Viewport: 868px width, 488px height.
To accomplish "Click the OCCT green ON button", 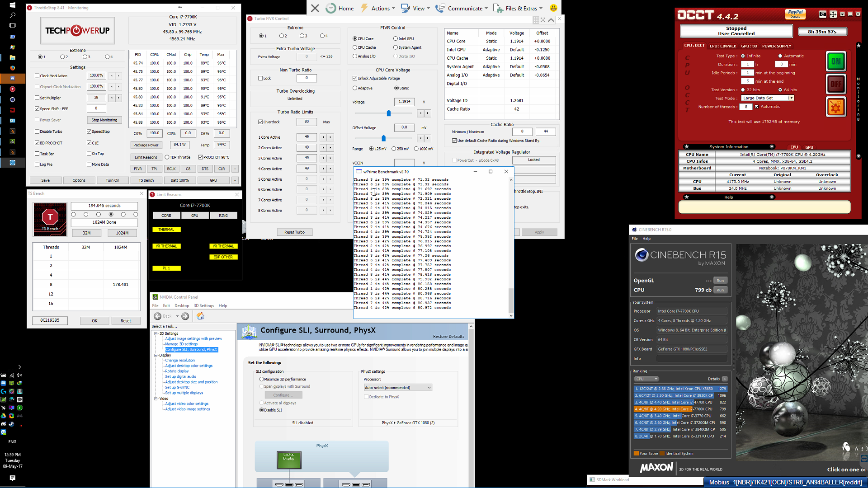I will 836,61.
